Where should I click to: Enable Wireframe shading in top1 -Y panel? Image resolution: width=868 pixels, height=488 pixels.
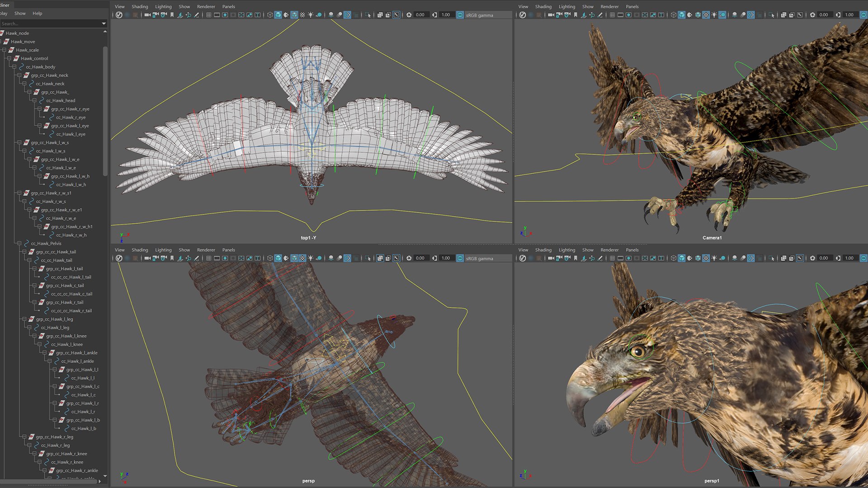tap(270, 15)
